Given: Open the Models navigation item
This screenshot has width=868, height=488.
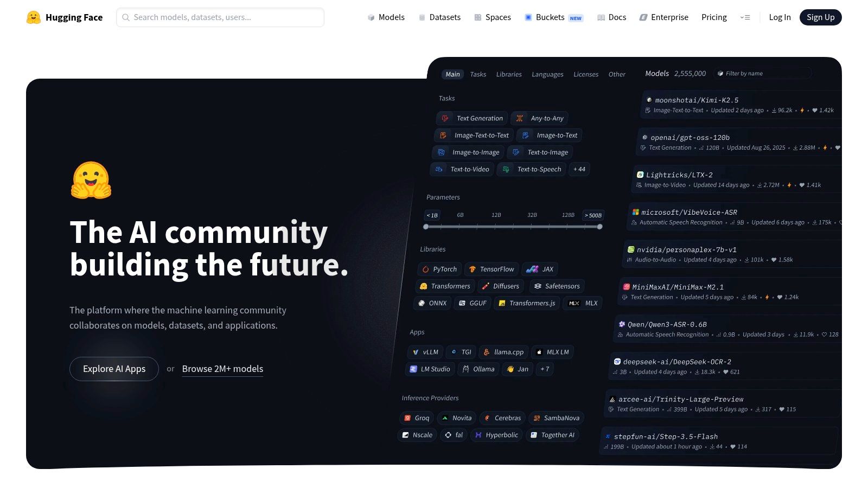Looking at the screenshot, I should click(x=386, y=17).
